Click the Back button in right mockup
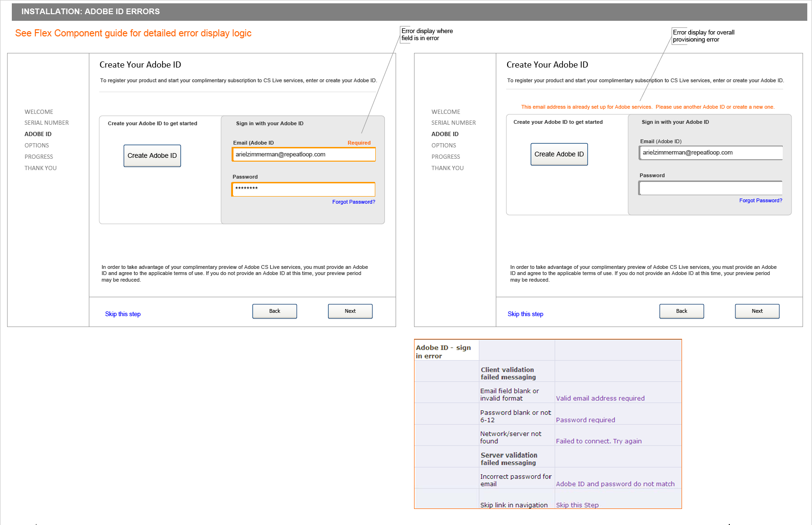 pos(682,311)
